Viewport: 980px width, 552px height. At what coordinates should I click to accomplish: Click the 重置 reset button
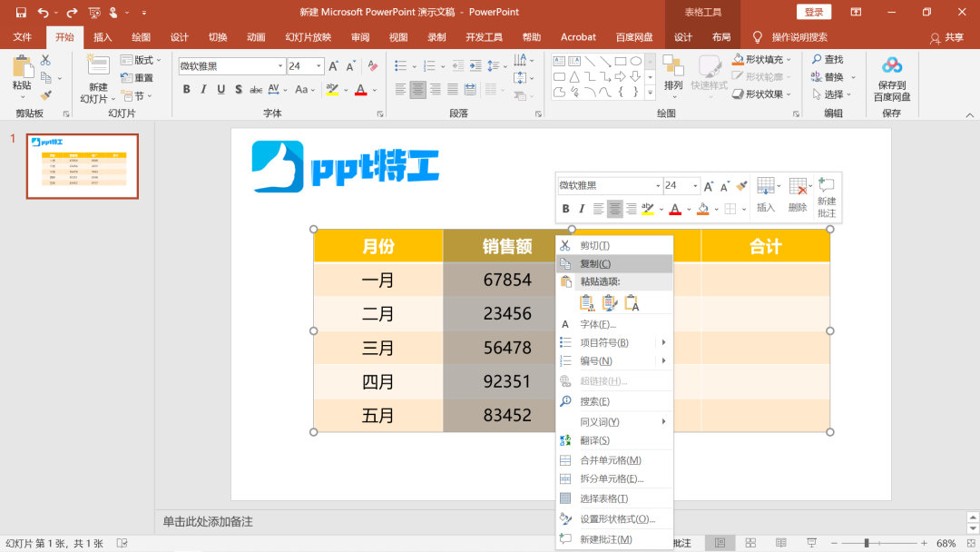pyautogui.click(x=137, y=78)
